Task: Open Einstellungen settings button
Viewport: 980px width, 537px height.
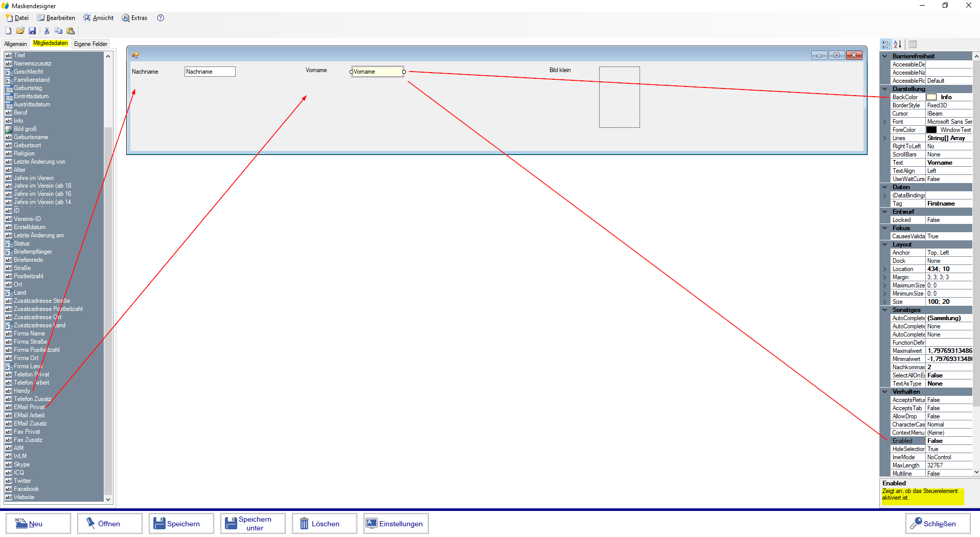Action: 396,523
